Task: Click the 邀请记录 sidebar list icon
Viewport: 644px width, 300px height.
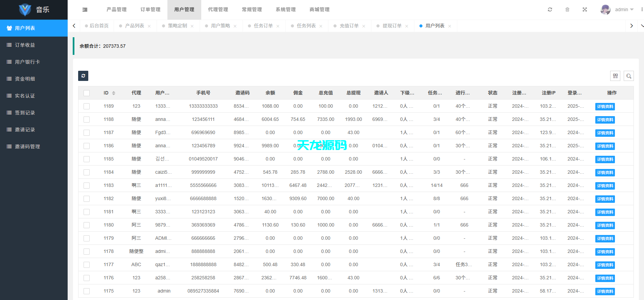Action: (x=9, y=130)
